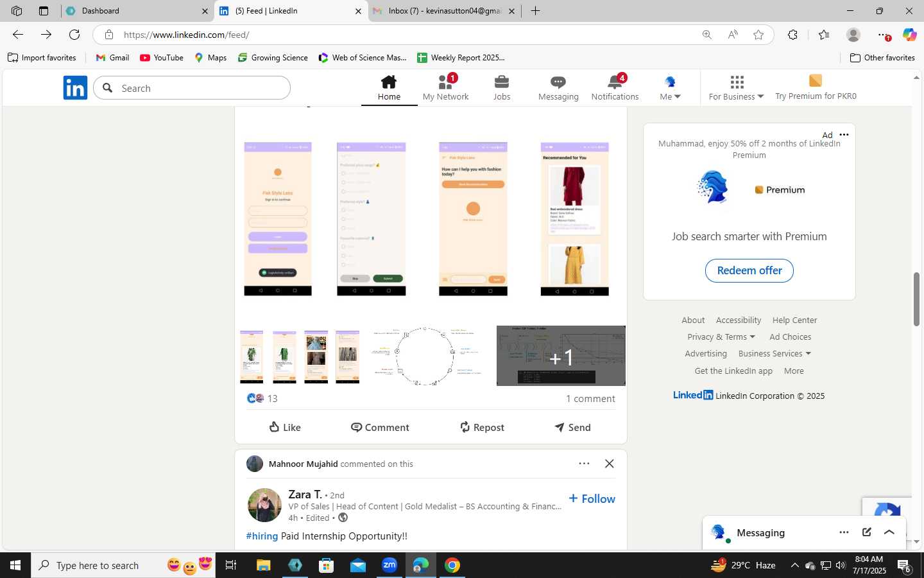Open options menu on Mahnoor Mujahid post
924x578 pixels.
(x=584, y=464)
